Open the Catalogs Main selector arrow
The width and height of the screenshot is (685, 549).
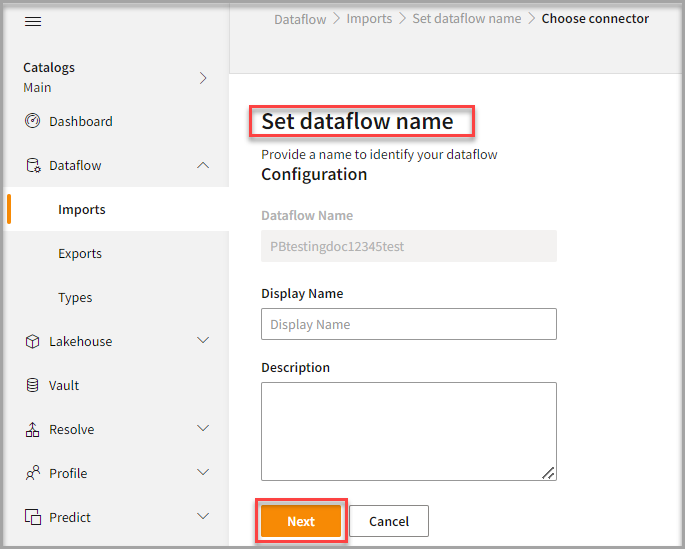point(203,77)
